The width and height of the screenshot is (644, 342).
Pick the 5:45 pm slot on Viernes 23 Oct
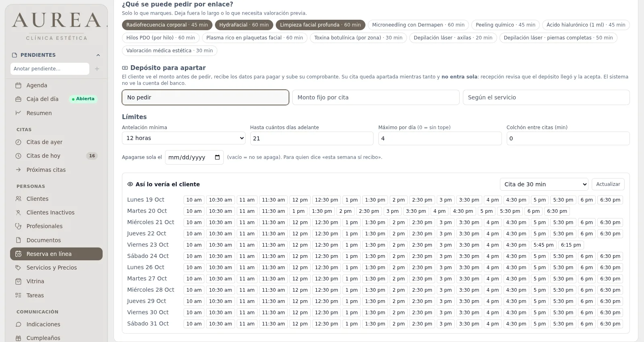pyautogui.click(x=543, y=245)
